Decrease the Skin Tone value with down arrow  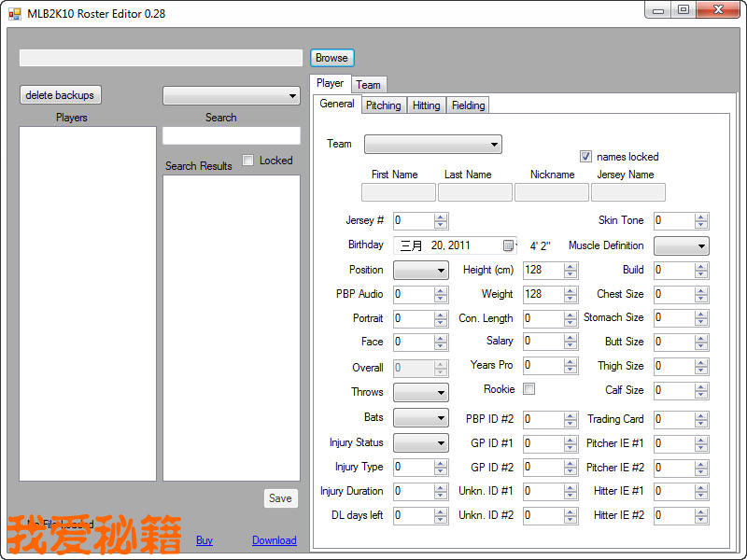pos(701,225)
